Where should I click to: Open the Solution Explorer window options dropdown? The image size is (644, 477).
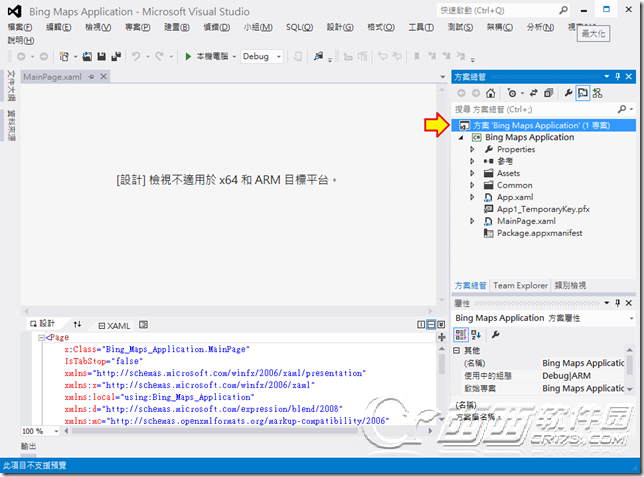point(607,76)
